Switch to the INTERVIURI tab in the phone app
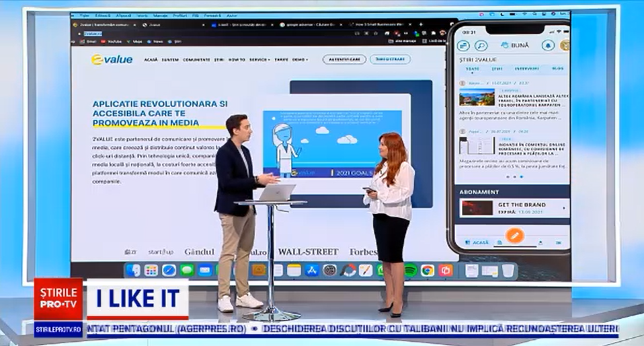 click(x=526, y=69)
